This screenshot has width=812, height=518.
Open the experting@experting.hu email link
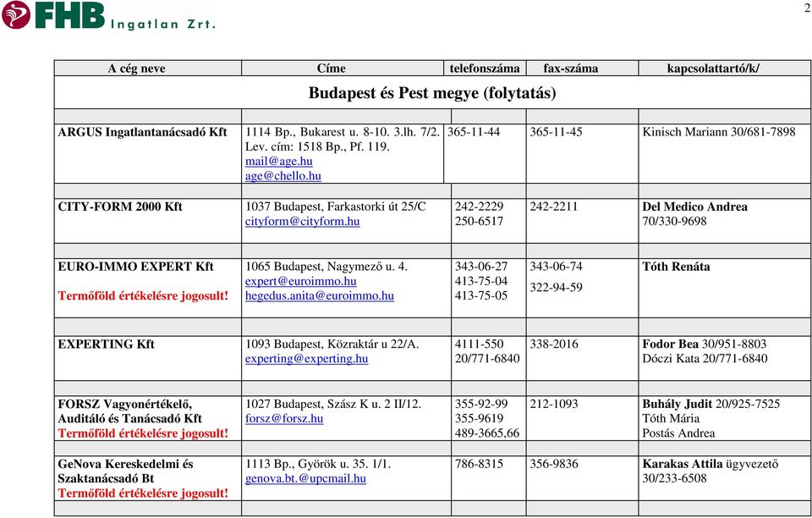[x=306, y=359]
